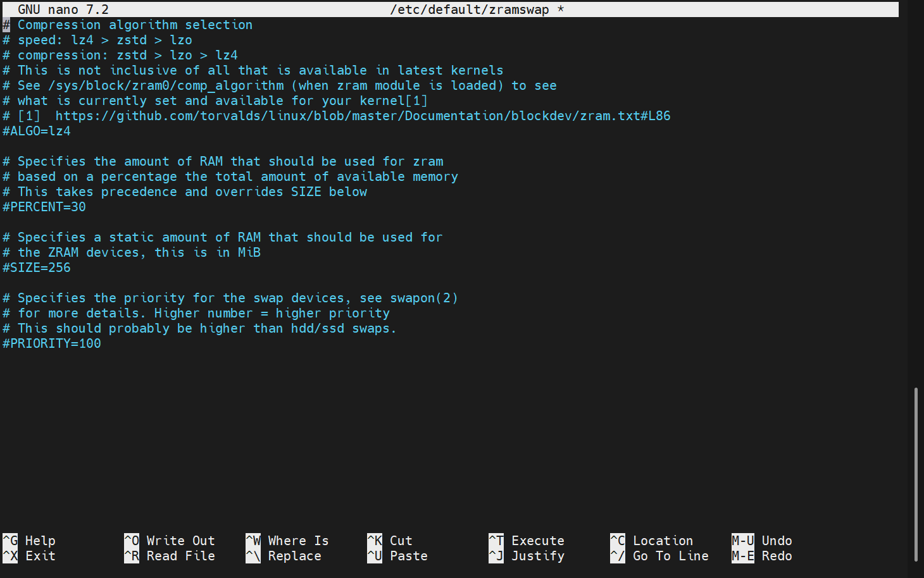Click on the #SIZE=256 setting line
The width and height of the screenshot is (924, 578).
[37, 267]
